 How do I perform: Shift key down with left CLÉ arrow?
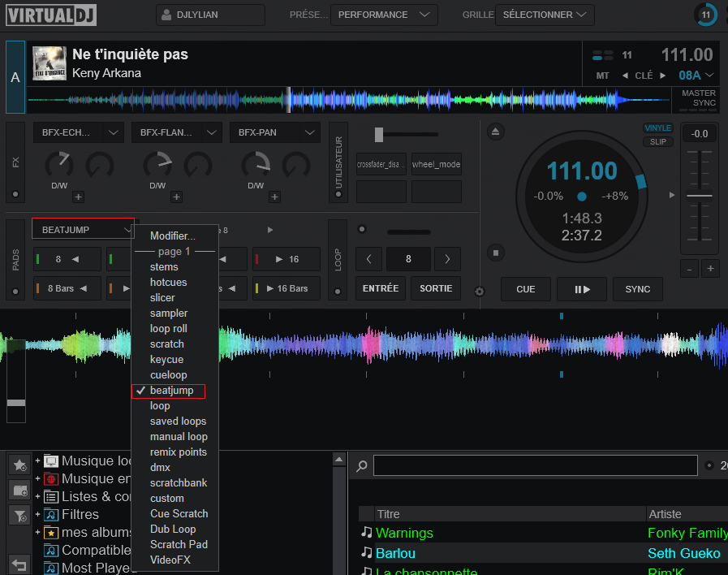[625, 76]
